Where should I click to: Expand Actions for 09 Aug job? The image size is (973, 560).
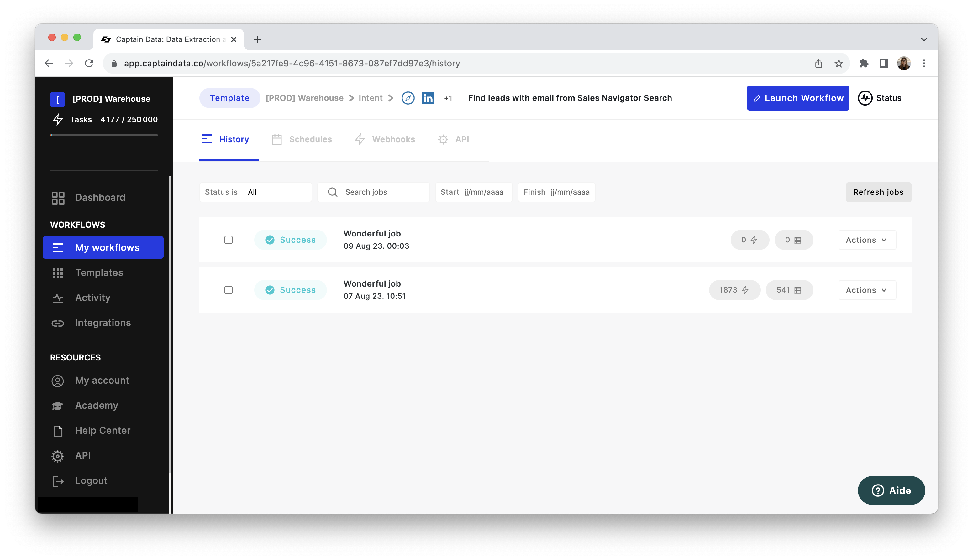867,240
